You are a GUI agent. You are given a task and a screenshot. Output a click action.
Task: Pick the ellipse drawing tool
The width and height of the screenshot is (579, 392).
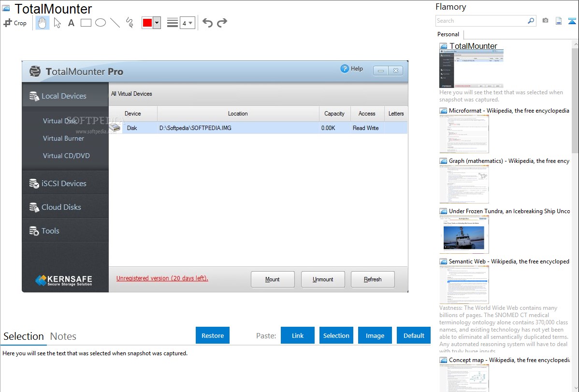[101, 23]
